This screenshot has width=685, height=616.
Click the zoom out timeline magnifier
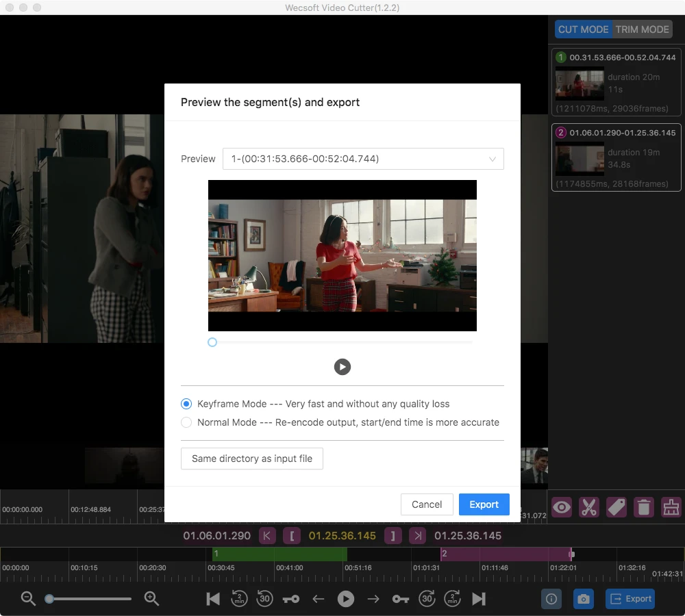[28, 598]
